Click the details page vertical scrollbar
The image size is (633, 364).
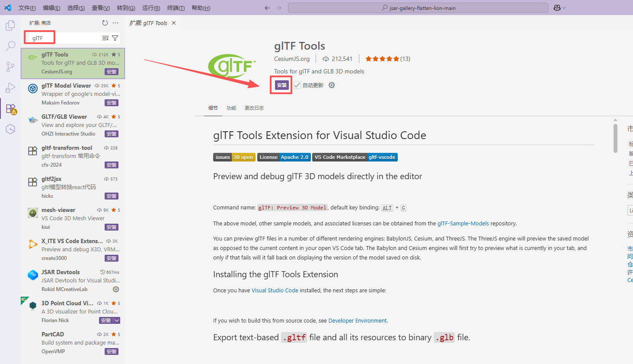tap(615, 138)
